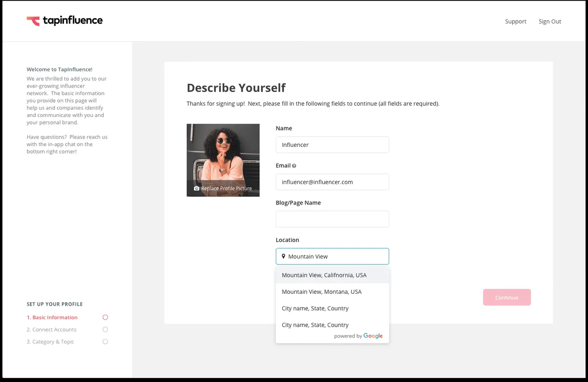The height and width of the screenshot is (382, 588).
Task: Click the Continue button
Action: pos(507,297)
